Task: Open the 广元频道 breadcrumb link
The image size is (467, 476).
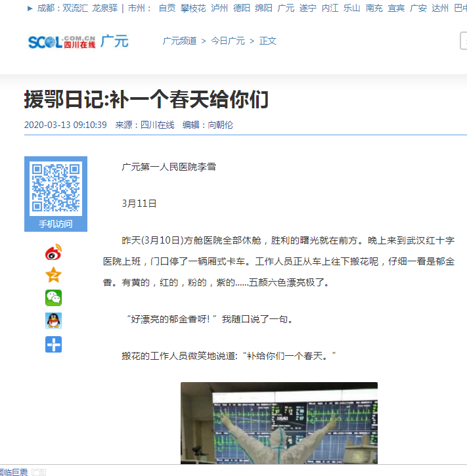Action: point(180,41)
